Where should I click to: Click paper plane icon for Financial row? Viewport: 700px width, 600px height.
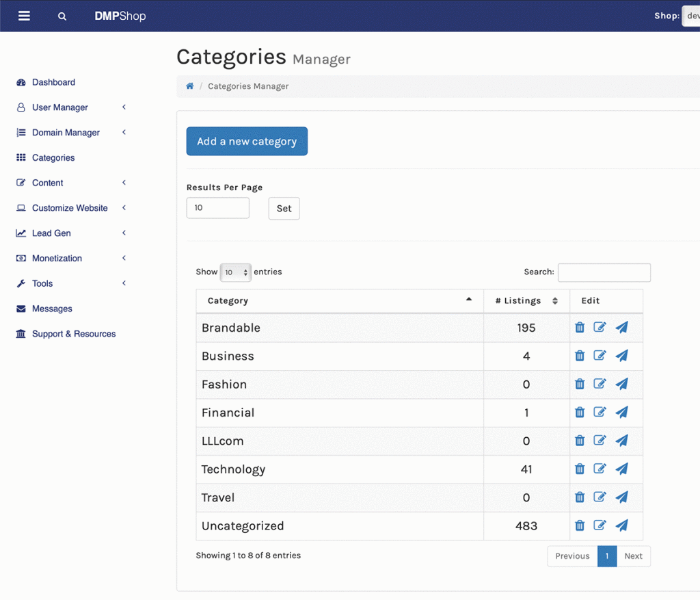point(621,413)
